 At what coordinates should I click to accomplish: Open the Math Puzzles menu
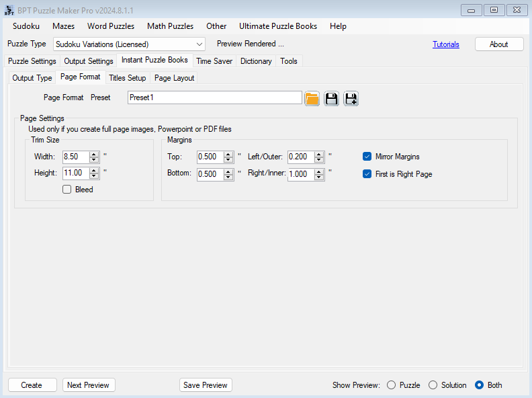tap(171, 26)
